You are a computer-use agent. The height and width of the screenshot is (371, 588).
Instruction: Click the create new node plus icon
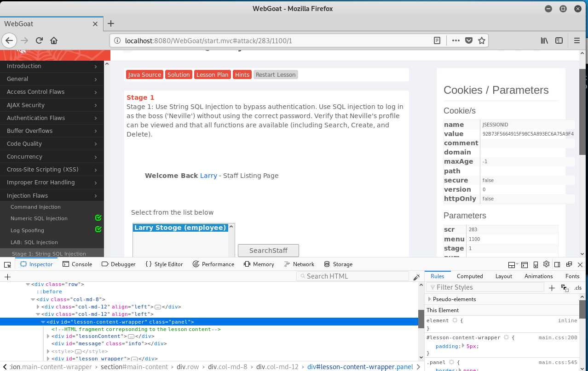[x=7, y=277]
